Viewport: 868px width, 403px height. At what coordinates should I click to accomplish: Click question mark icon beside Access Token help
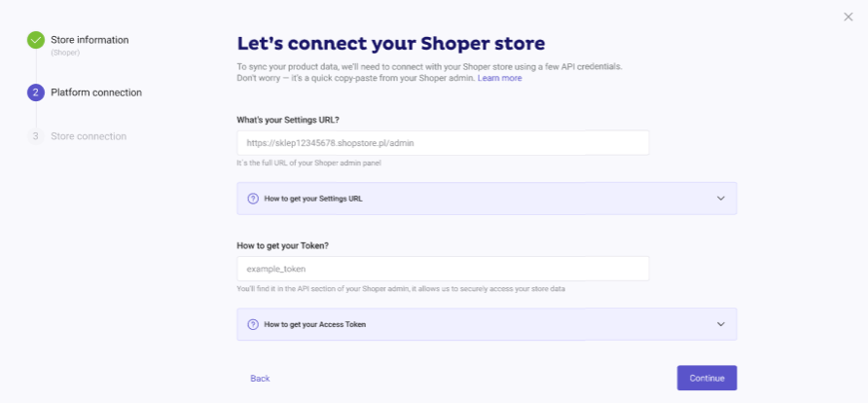point(253,324)
